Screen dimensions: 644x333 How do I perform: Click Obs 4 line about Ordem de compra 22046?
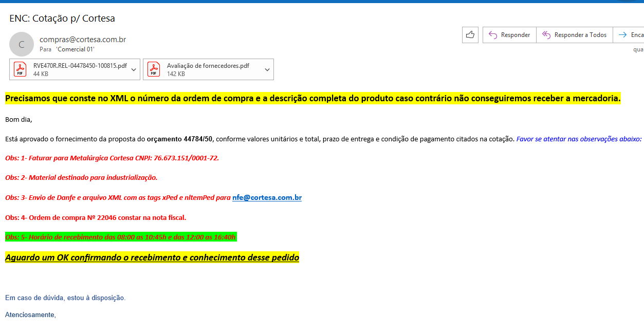pos(96,217)
